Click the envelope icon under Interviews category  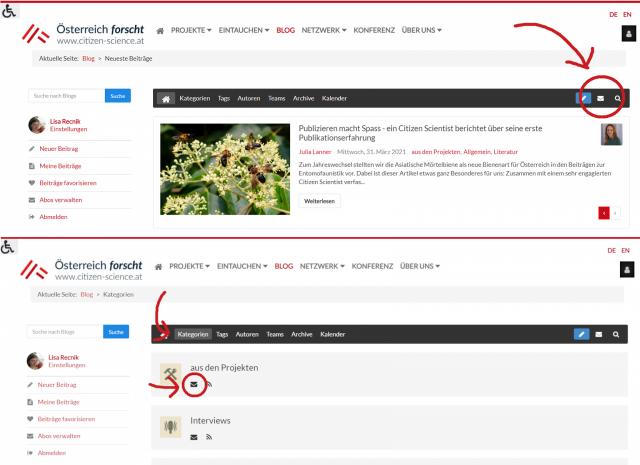tap(194, 437)
